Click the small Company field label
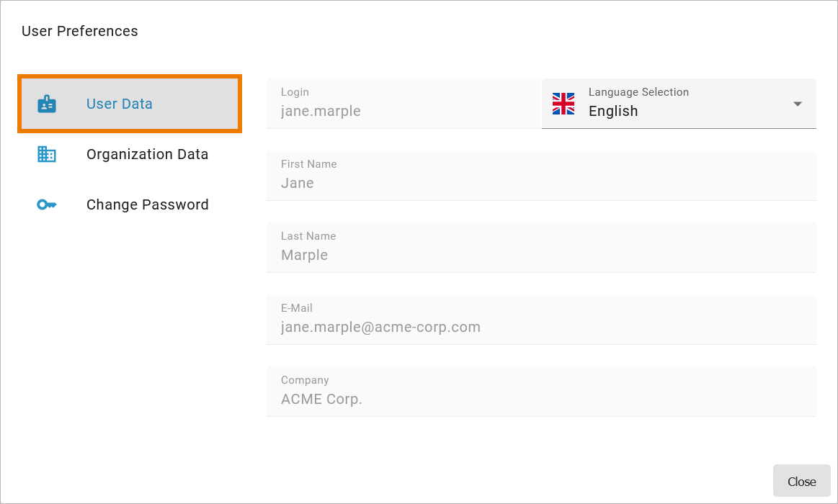 [305, 380]
